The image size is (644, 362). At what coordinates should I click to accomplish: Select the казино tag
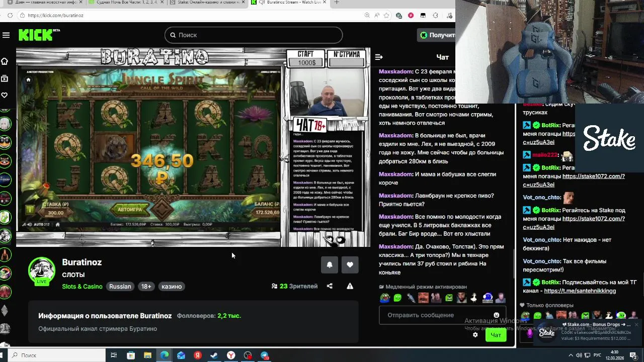(172, 286)
